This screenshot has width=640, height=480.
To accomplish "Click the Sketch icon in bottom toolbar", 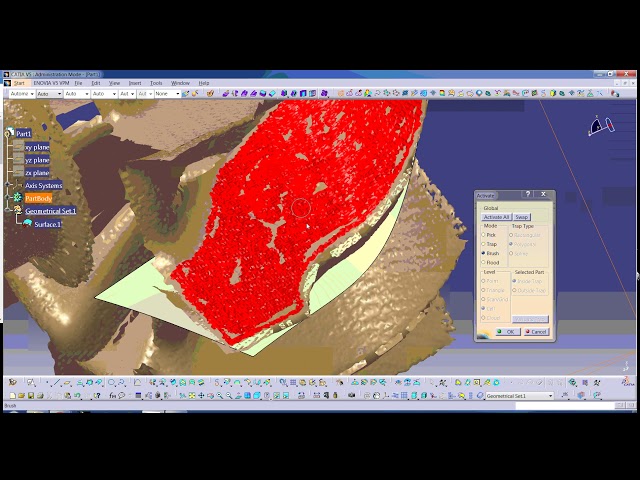I will (31, 382).
